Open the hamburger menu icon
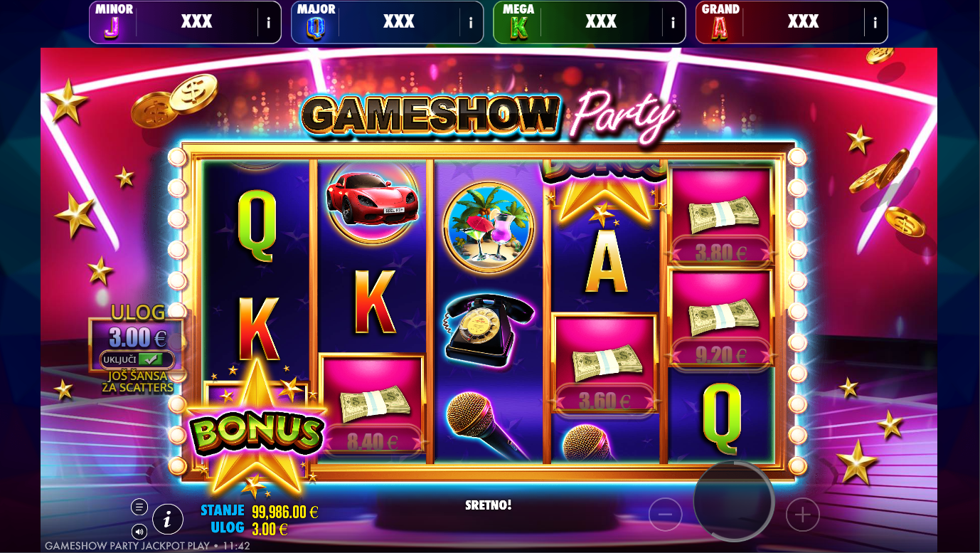Image resolution: width=980 pixels, height=553 pixels. (x=139, y=507)
